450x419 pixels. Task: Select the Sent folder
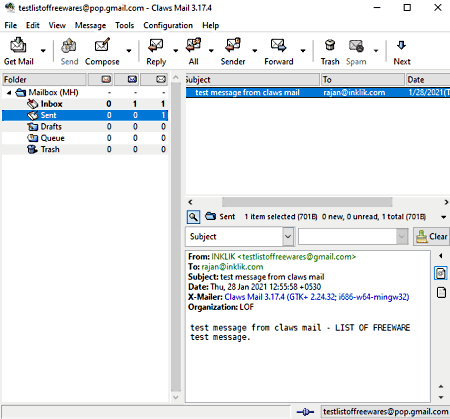tap(85, 115)
